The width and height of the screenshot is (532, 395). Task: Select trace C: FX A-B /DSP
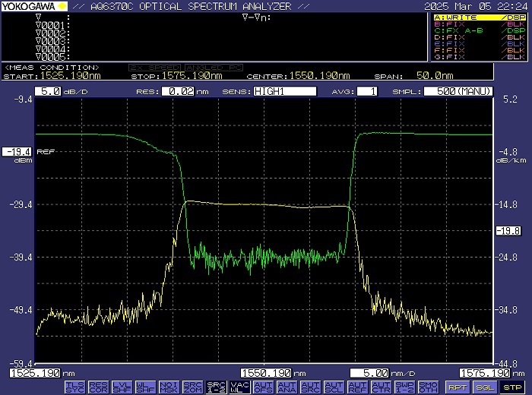pyautogui.click(x=480, y=30)
